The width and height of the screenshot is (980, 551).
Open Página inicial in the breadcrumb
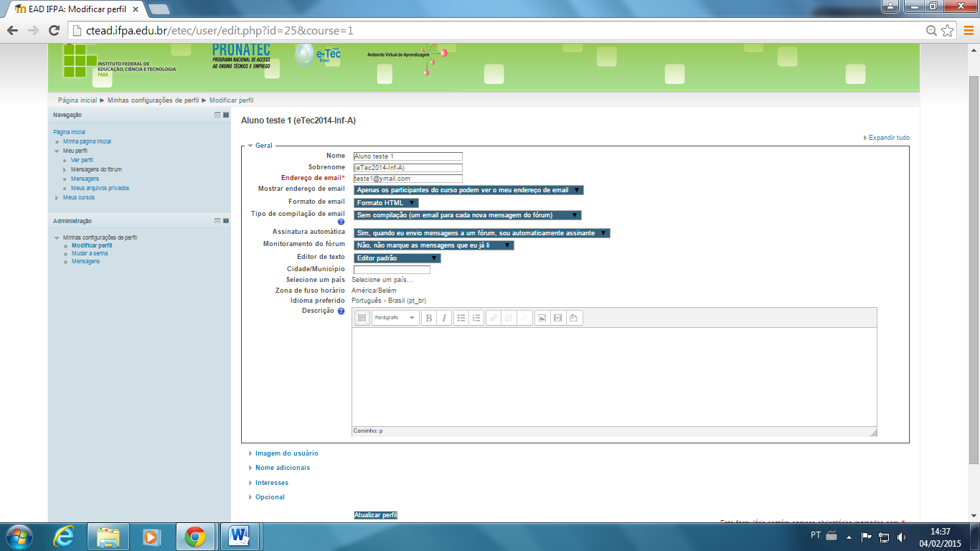(77, 100)
